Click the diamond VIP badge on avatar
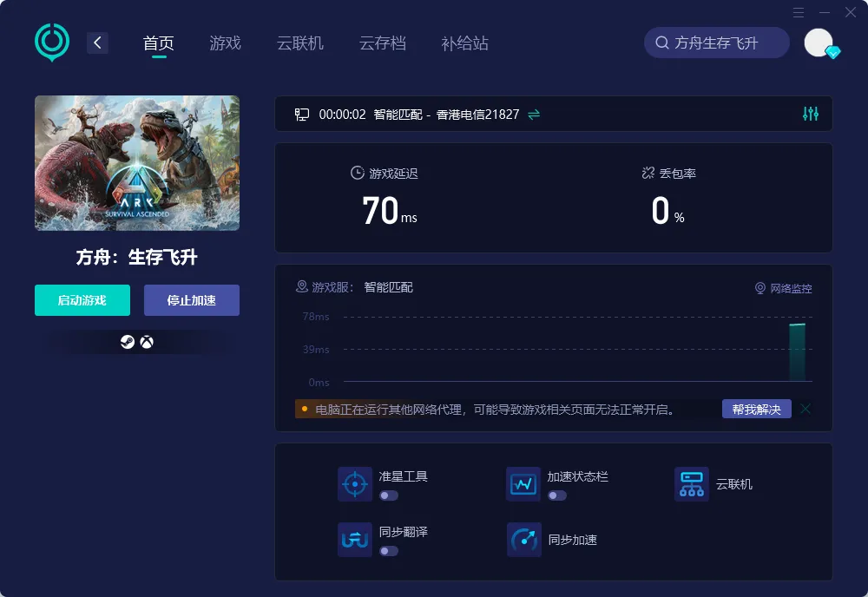Screen dimensions: 868x597 point(832,52)
